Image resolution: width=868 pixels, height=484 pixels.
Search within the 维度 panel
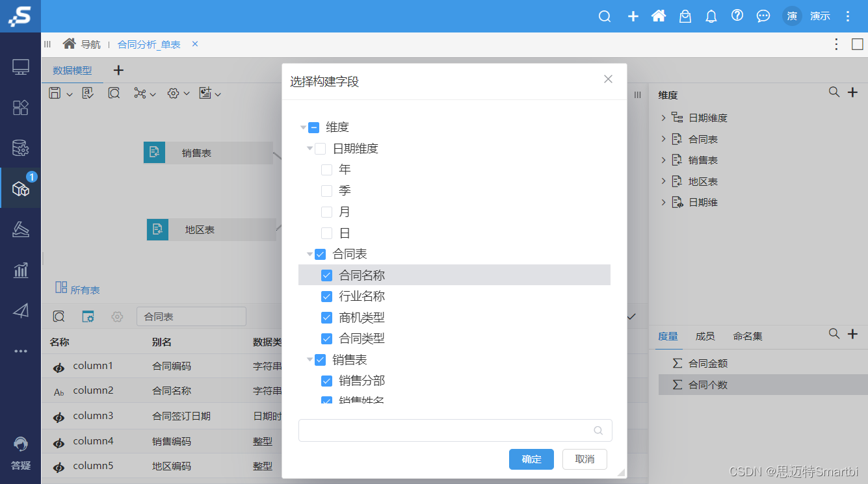pos(834,93)
